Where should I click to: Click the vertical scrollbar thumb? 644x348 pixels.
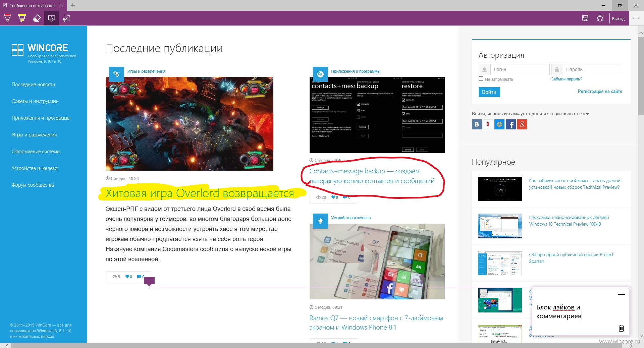641,75
